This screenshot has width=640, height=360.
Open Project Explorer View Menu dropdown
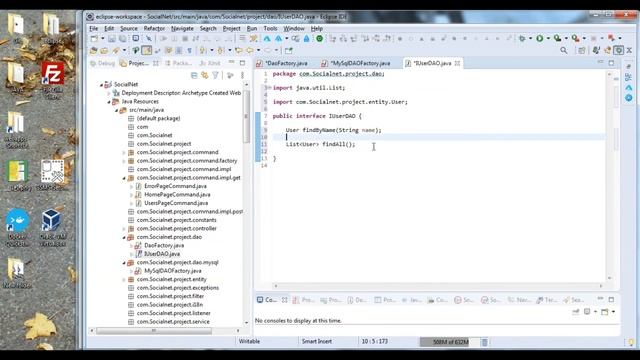pyautogui.click(x=242, y=75)
